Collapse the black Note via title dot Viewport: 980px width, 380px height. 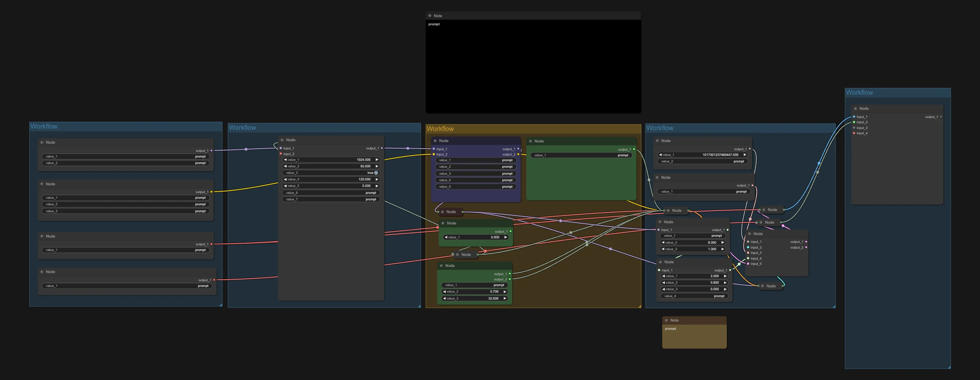click(x=430, y=16)
